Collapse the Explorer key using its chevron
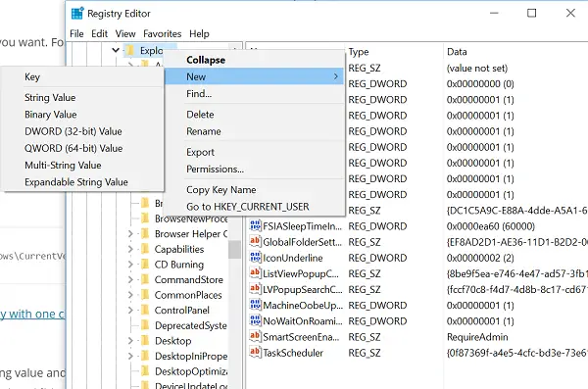Viewport: 588px width, 389px height. pyautogui.click(x=116, y=50)
